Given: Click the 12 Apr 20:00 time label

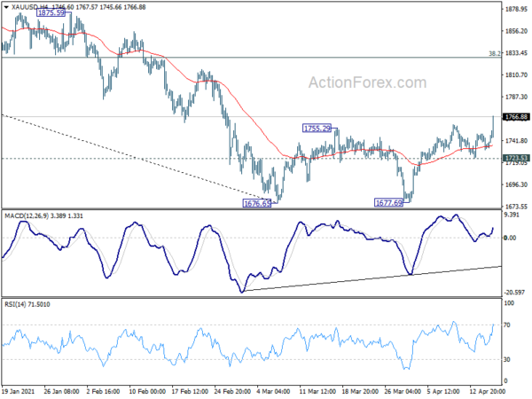Looking at the screenshot, I should pos(488,391).
